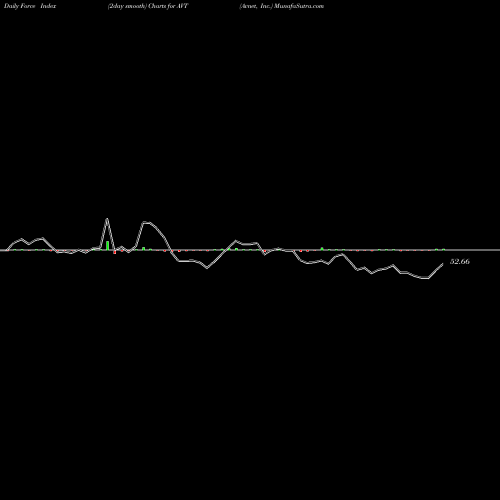Click the end point of the line near 52.66

(443, 264)
